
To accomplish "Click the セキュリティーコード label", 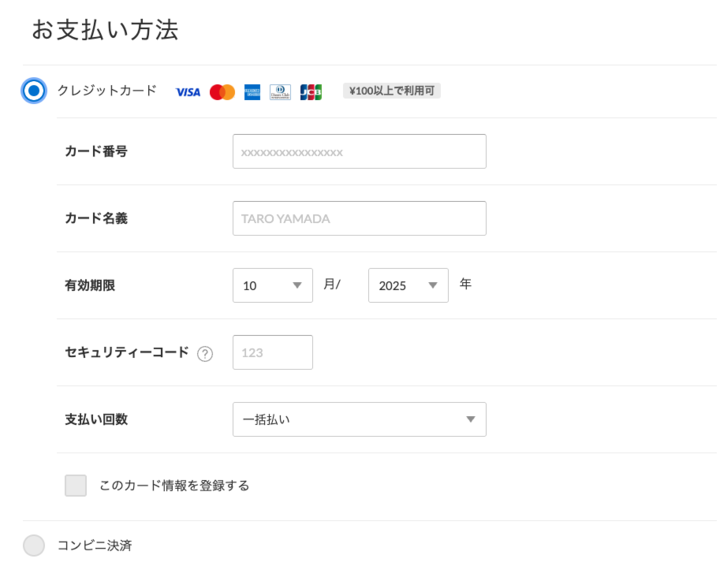I will click(x=127, y=352).
